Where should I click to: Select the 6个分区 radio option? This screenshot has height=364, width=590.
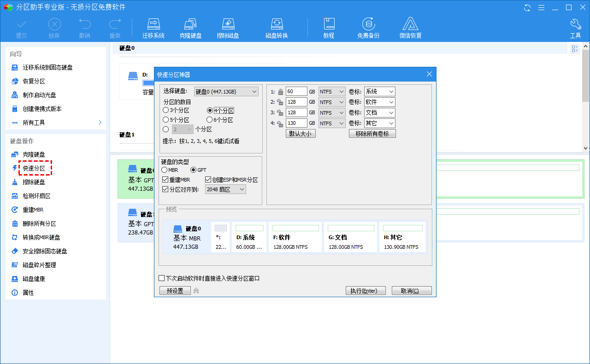point(210,120)
